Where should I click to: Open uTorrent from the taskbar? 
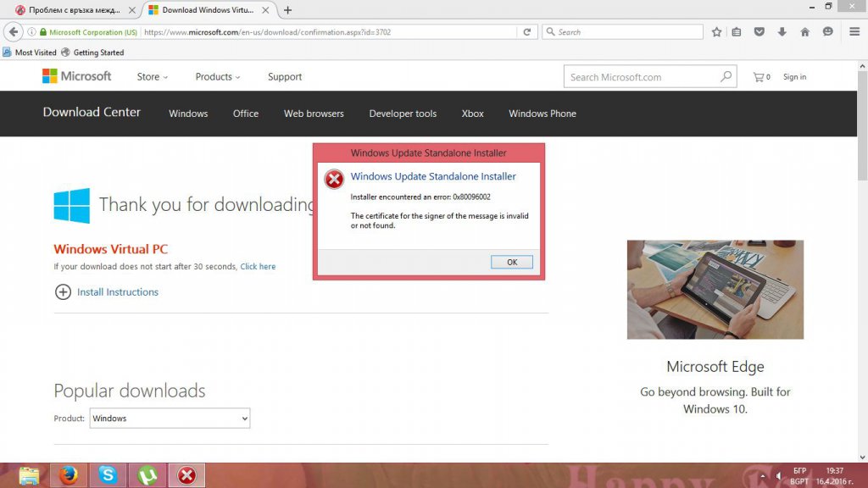[147, 475]
